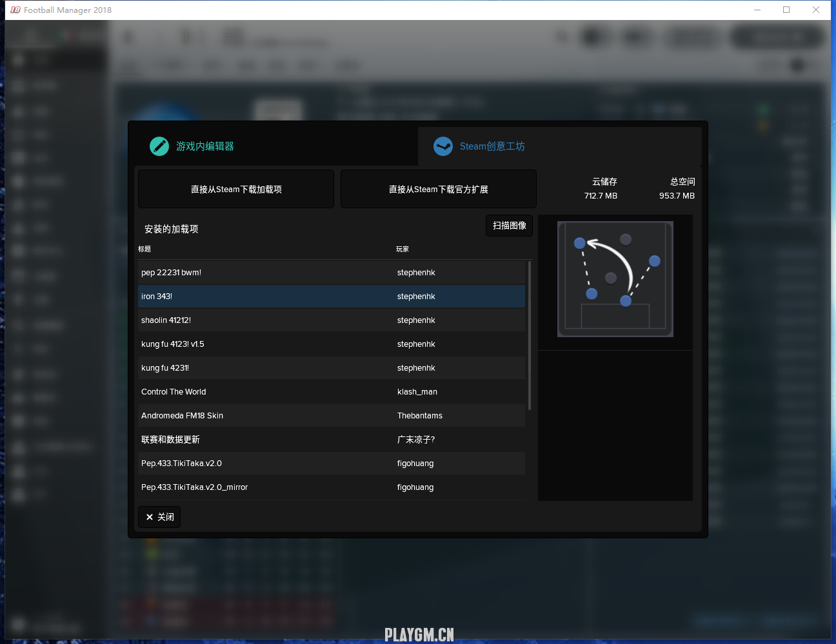
Task: Select the Andromeda FM18 Skin row
Action: tap(332, 416)
